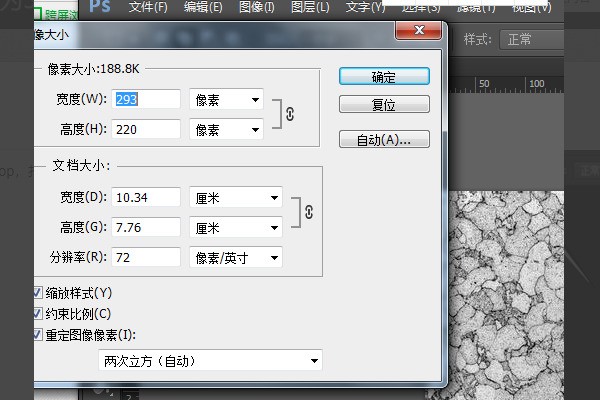Click the Photoshop PS logo icon
Image resolution: width=600 pixels, height=400 pixels.
point(99,8)
